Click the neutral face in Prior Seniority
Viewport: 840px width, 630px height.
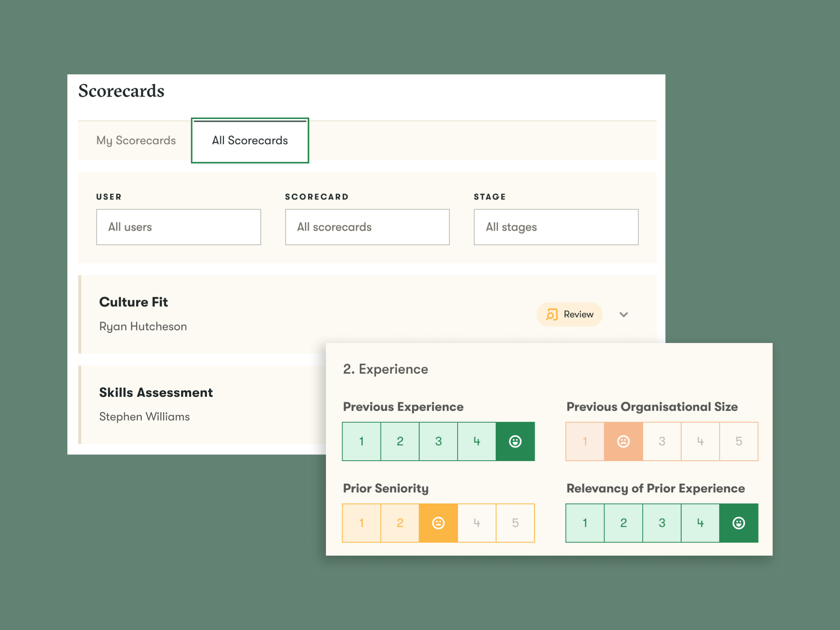(438, 523)
